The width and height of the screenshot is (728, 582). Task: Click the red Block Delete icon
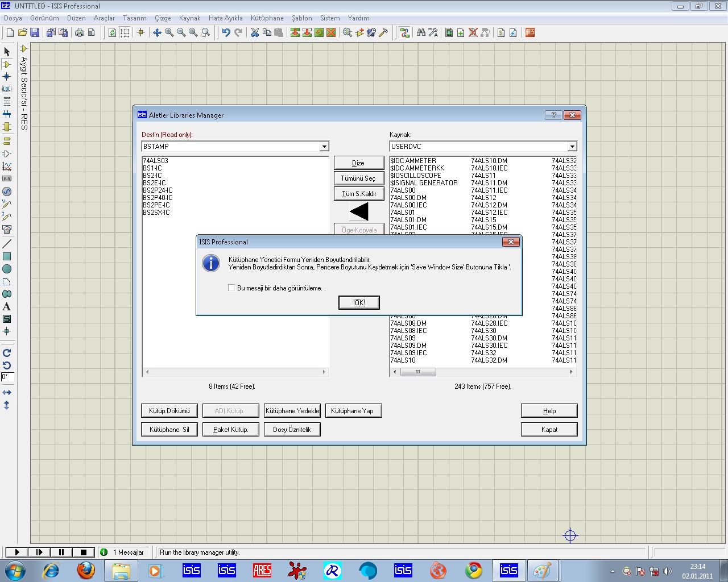click(331, 32)
